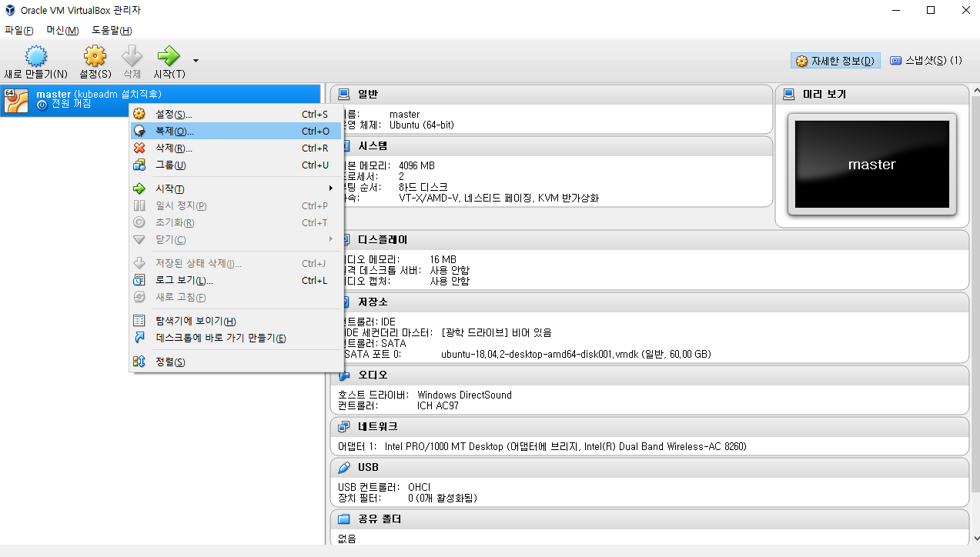Choose 그룹(U) in the context menu
The width and height of the screenshot is (980, 557).
(236, 165)
